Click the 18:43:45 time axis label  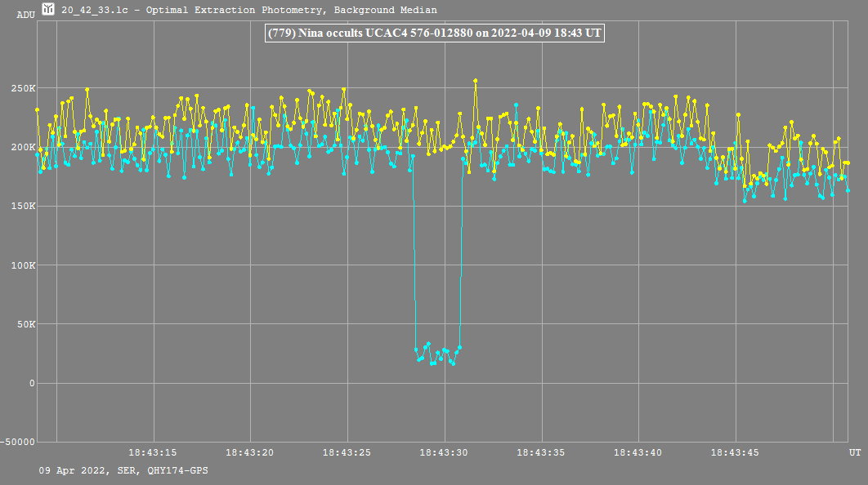tap(736, 452)
